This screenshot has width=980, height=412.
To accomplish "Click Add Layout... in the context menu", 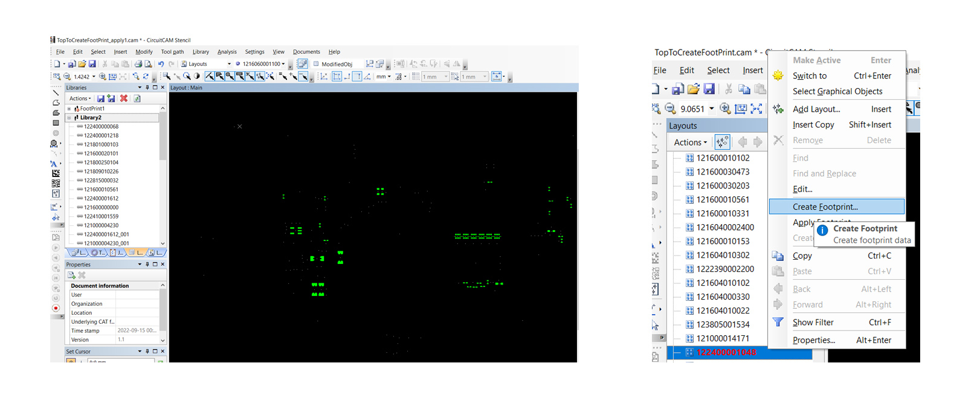I will coord(816,109).
